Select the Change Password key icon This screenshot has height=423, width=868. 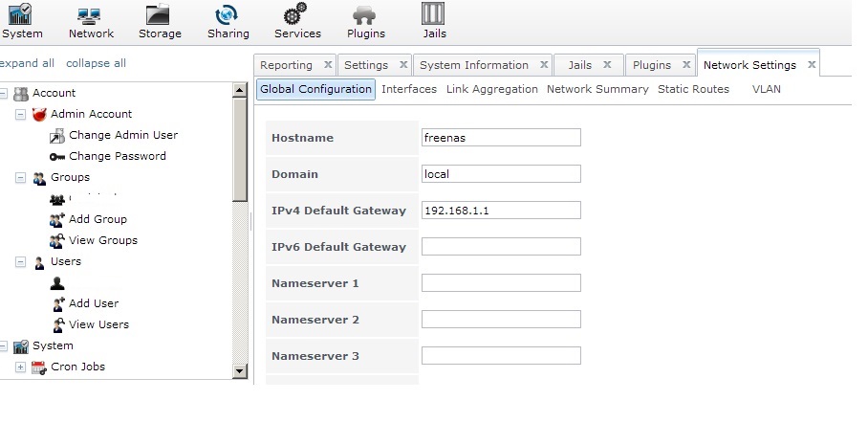[57, 157]
